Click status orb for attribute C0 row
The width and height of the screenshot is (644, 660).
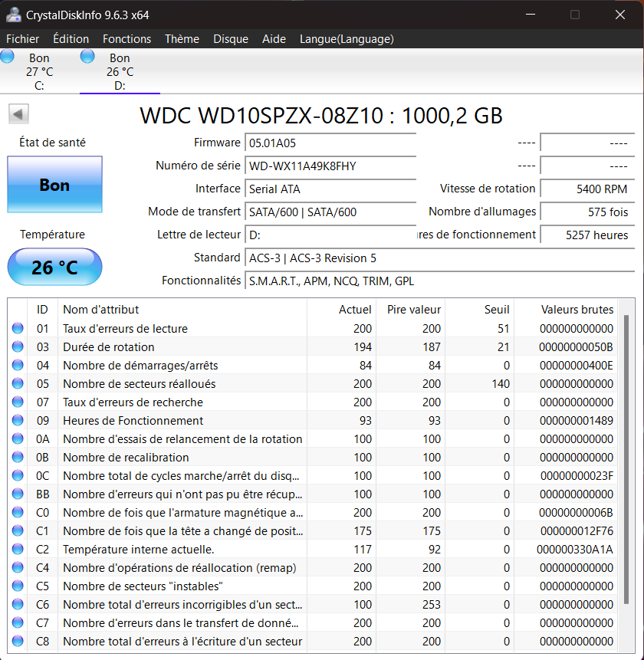[x=18, y=512]
